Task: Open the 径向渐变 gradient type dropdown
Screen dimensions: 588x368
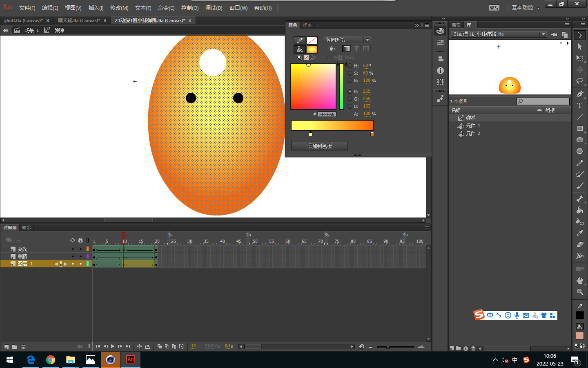Action: pos(347,40)
